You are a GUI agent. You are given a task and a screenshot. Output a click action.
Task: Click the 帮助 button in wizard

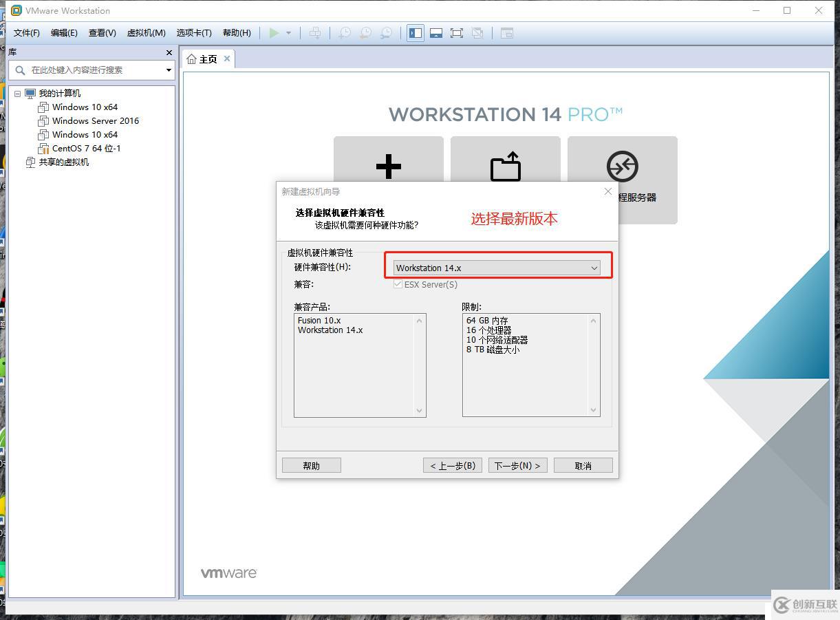(312, 466)
